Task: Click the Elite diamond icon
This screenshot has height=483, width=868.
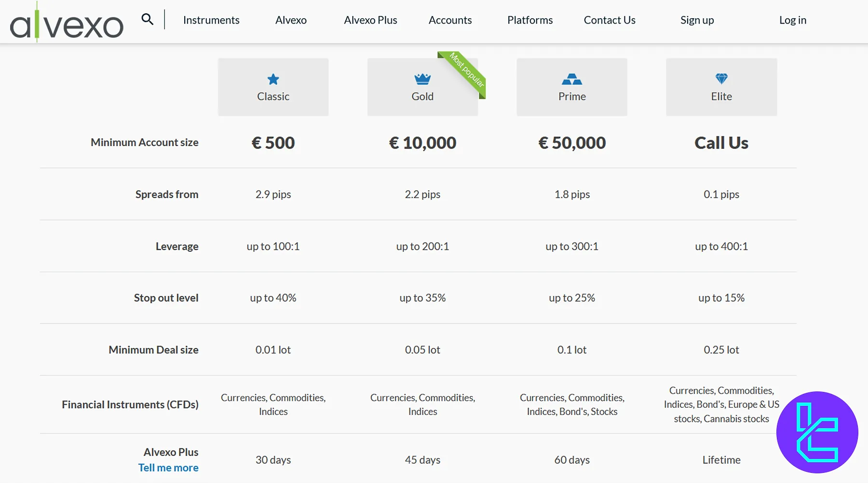Action: (x=721, y=79)
